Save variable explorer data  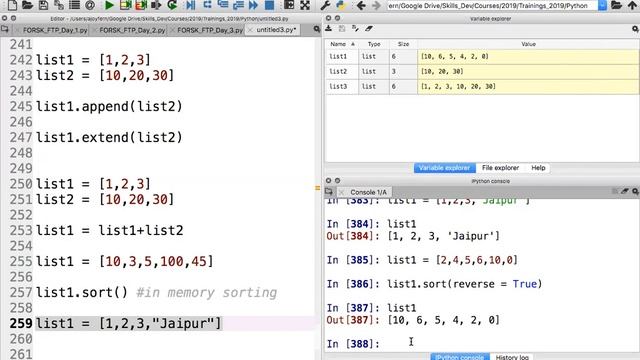[x=342, y=29]
